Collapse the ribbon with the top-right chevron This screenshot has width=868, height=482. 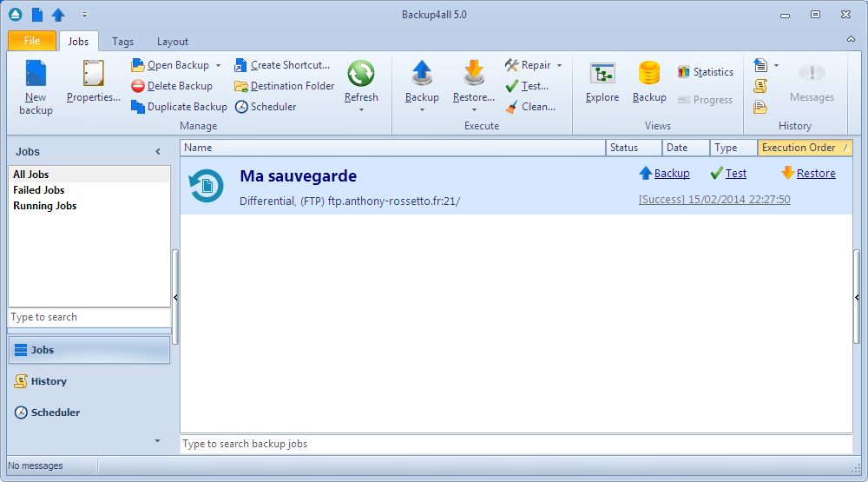(851, 39)
